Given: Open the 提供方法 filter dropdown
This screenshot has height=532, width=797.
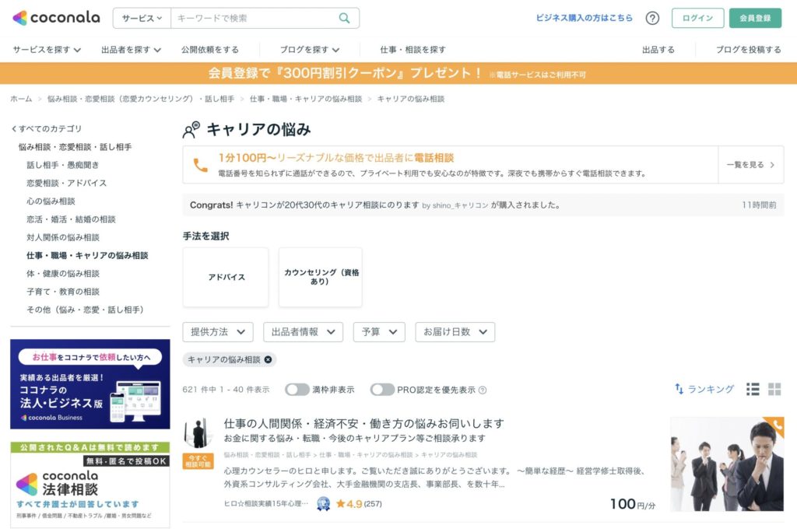Looking at the screenshot, I should [217, 331].
